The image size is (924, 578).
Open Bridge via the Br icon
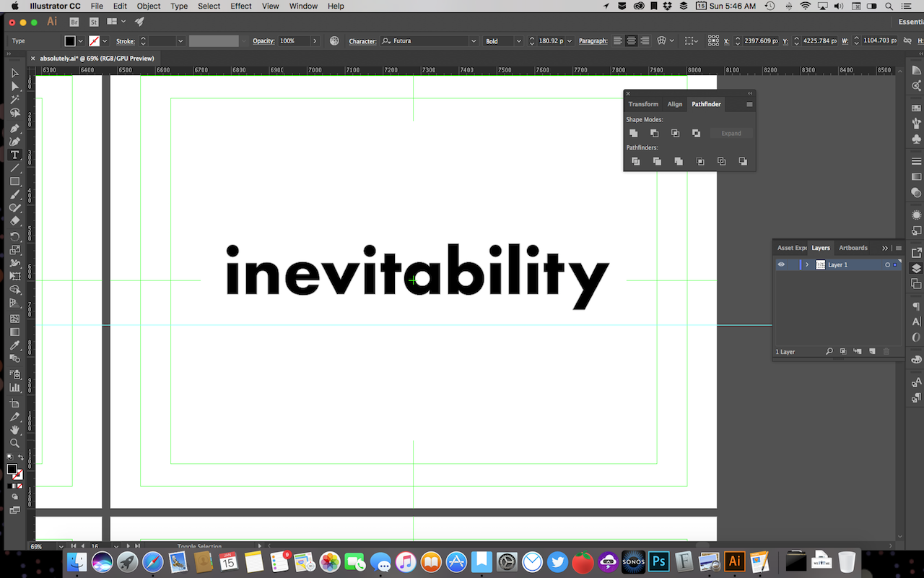tap(74, 22)
